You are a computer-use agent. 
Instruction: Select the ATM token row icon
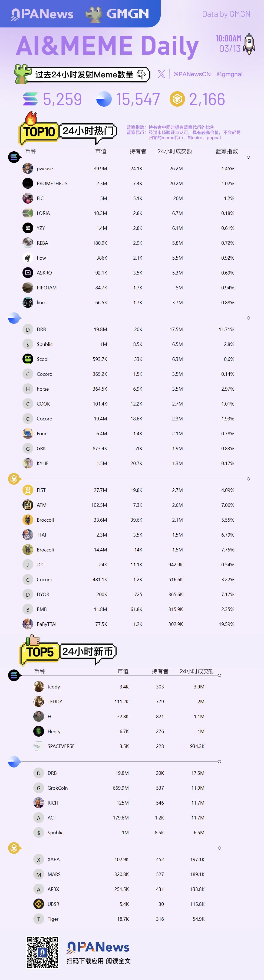coord(28,505)
